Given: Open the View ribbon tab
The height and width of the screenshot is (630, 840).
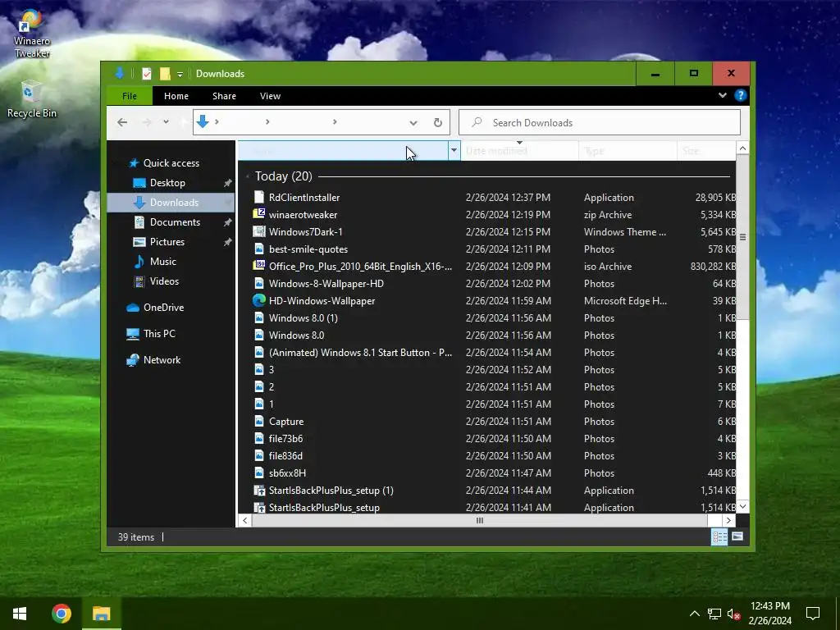Looking at the screenshot, I should click(x=270, y=96).
